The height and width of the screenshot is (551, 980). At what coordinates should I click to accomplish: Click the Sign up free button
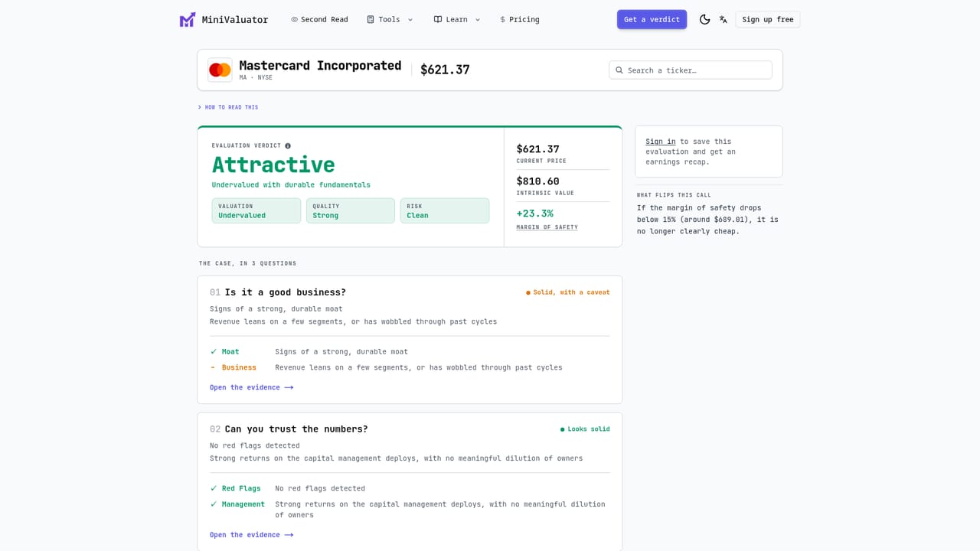(767, 20)
